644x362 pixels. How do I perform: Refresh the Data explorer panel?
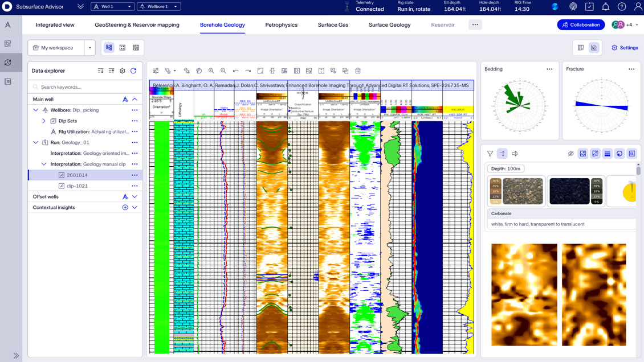click(134, 71)
